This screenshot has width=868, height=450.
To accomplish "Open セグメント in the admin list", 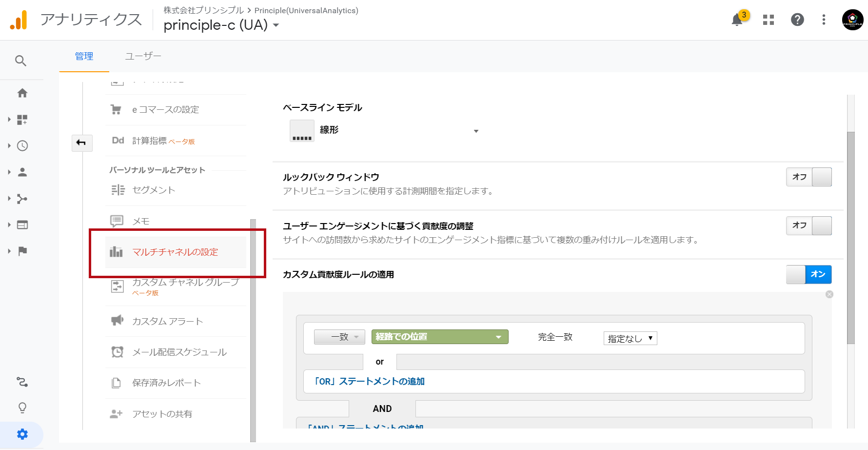I will 154,190.
